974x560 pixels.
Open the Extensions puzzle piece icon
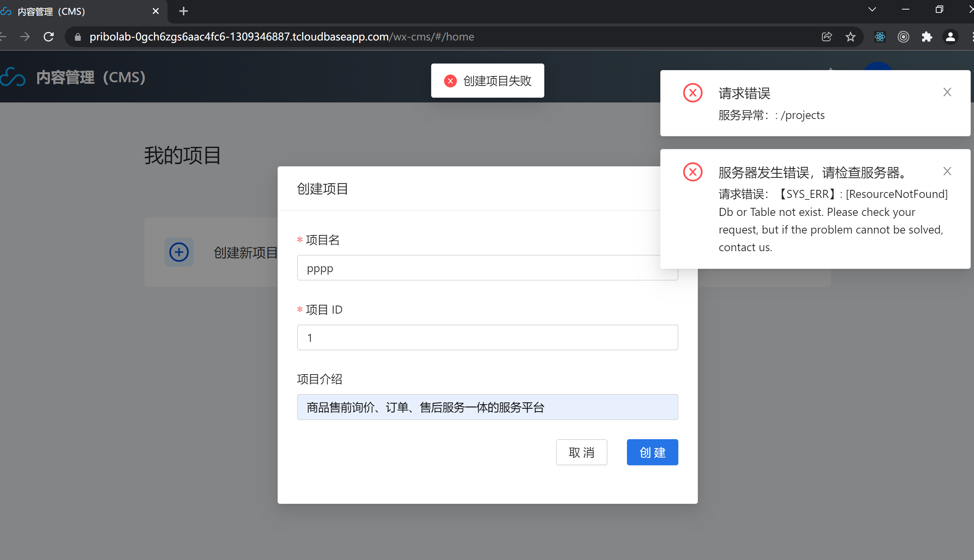point(927,37)
